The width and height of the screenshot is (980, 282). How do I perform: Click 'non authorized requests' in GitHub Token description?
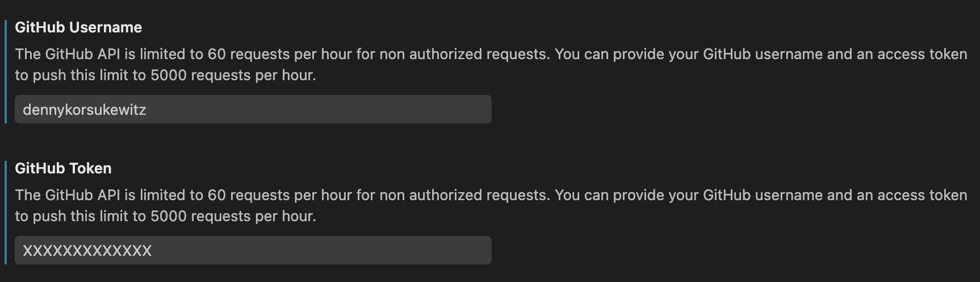click(463, 195)
